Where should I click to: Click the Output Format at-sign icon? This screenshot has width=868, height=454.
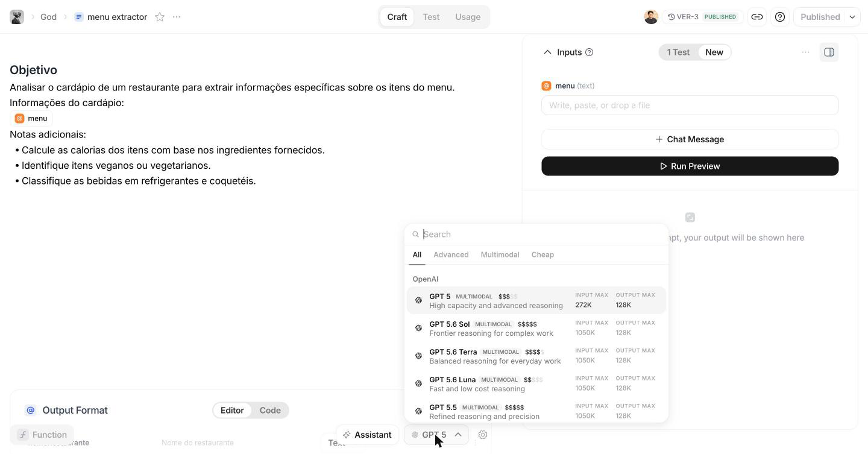pyautogui.click(x=30, y=411)
